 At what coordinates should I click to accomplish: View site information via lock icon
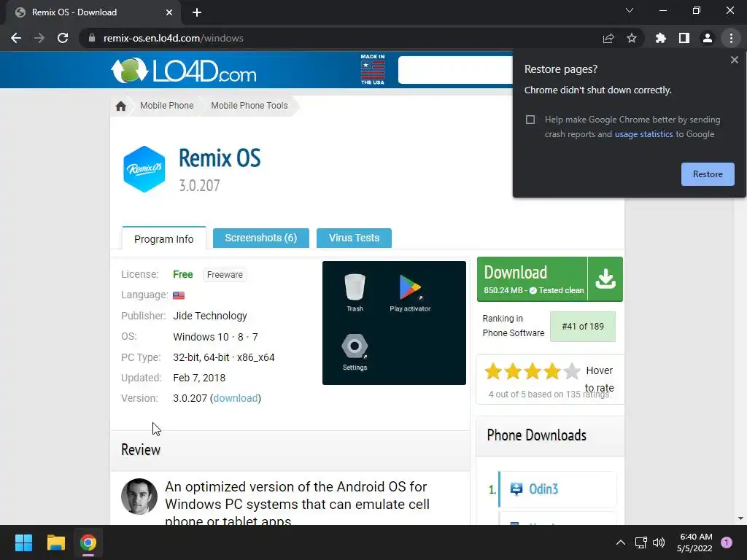[92, 38]
